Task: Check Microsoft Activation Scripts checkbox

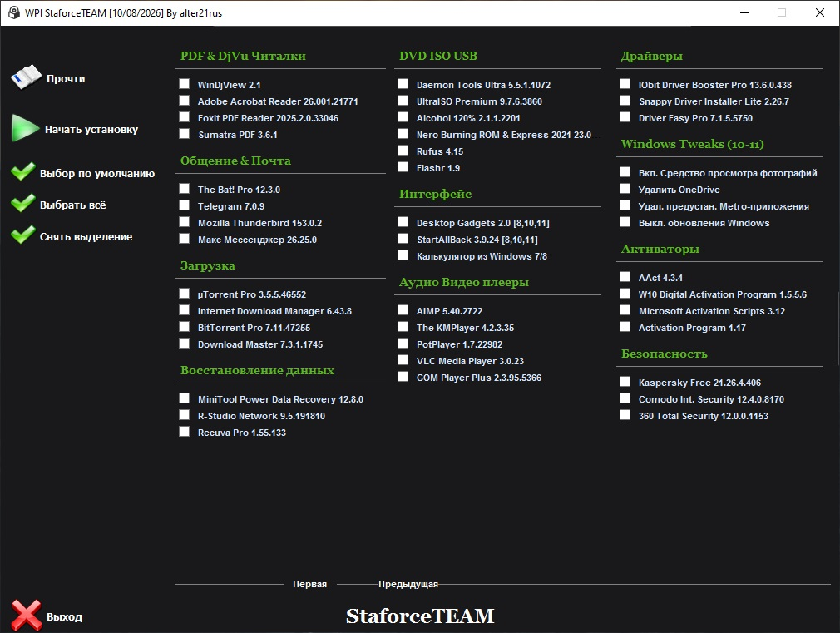Action: (x=625, y=309)
